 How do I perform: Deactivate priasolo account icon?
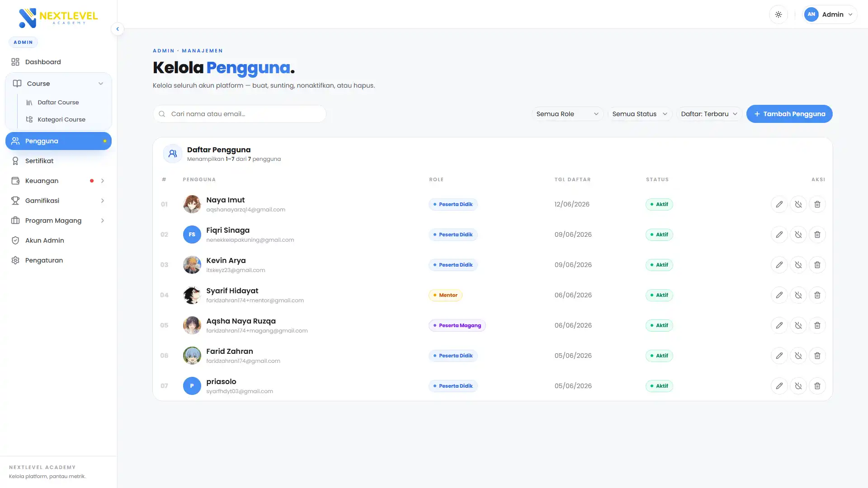tap(798, 386)
